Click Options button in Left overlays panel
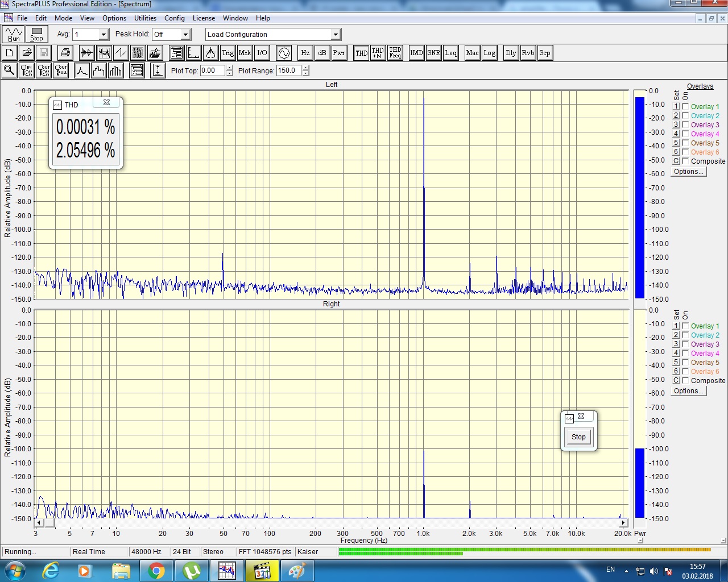728x582 pixels. [x=689, y=171]
